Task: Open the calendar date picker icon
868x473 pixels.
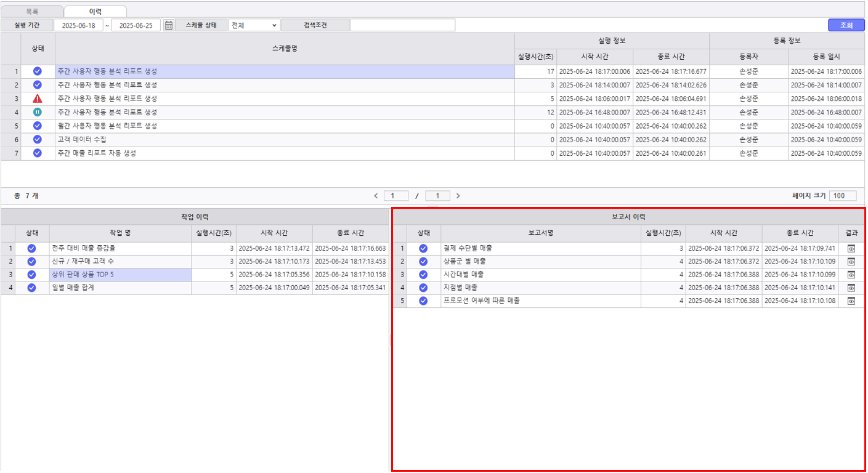Action: point(168,25)
